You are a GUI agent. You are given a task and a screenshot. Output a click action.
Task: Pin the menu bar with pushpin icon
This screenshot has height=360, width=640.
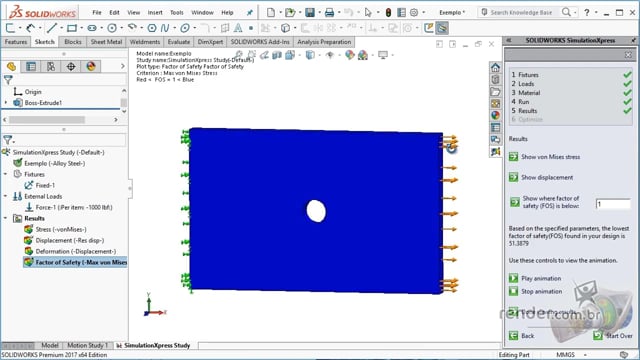coord(250,13)
